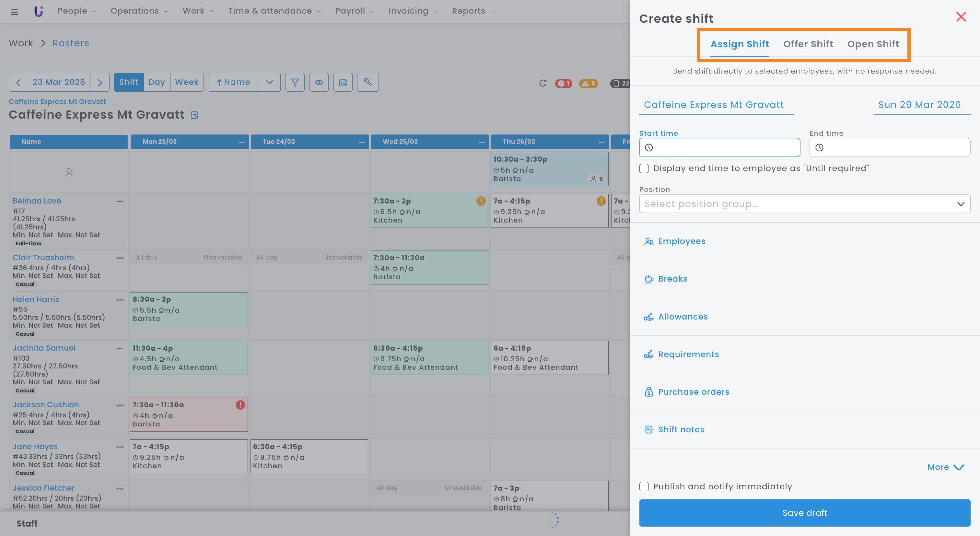980x536 pixels.
Task: Open the roster calendar actions icon
Action: pyautogui.click(x=343, y=82)
